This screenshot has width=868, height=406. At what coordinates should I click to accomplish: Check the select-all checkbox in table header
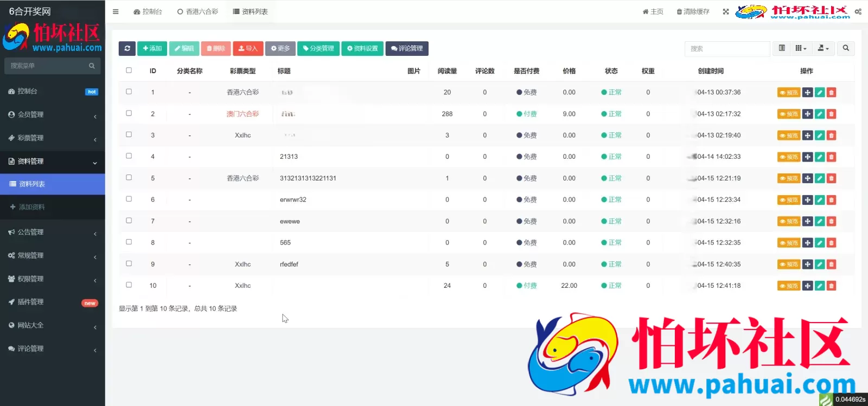pos(129,70)
